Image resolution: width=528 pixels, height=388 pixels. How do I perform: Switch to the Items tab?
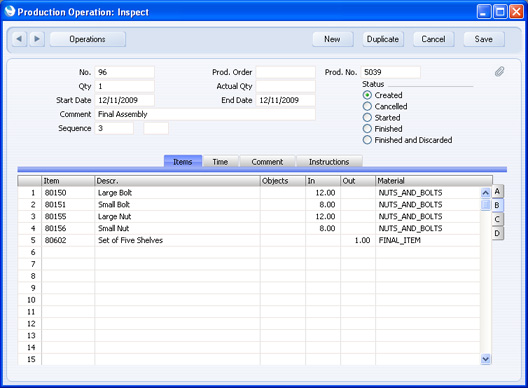[x=183, y=161]
